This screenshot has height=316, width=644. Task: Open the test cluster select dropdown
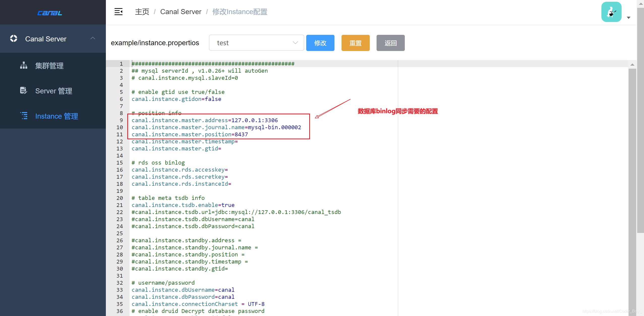(x=256, y=43)
